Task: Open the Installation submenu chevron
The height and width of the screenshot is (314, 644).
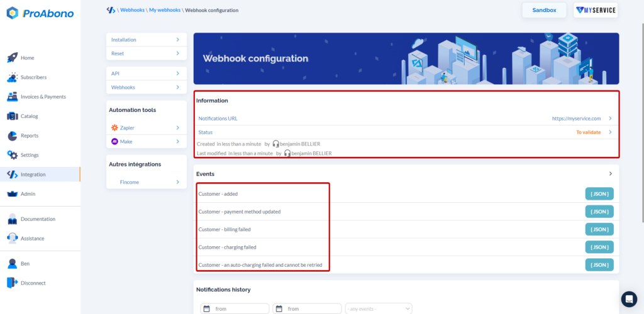Action: point(178,40)
